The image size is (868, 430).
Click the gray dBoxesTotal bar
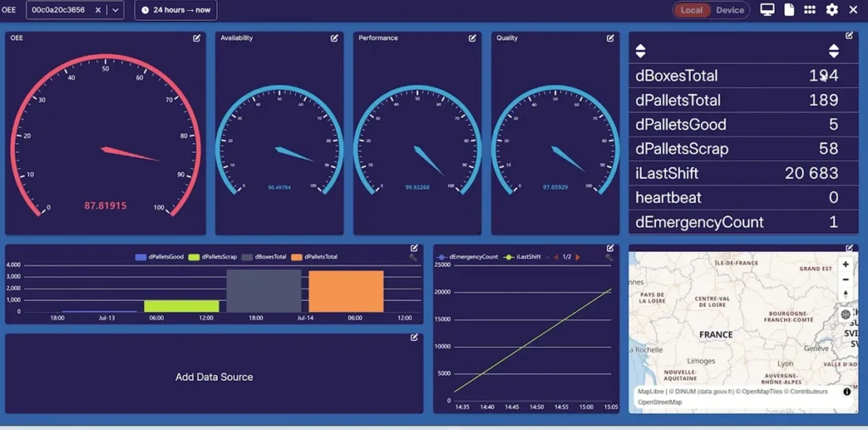(x=264, y=291)
